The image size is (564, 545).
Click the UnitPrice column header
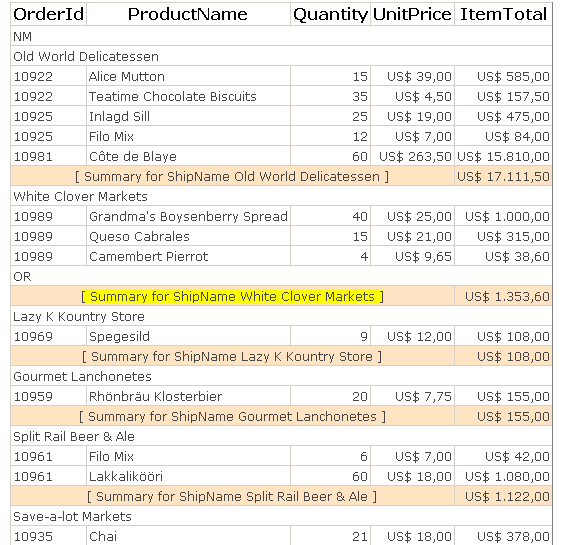412,14
